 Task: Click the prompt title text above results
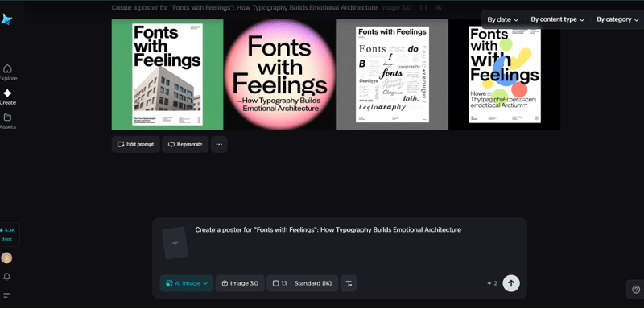[245, 7]
